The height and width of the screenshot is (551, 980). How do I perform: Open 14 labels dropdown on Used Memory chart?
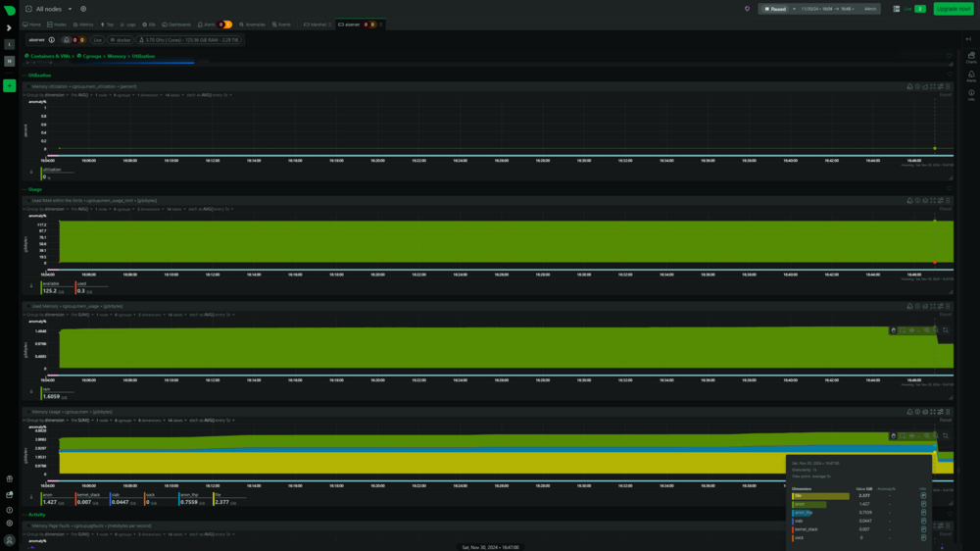pyautogui.click(x=176, y=315)
